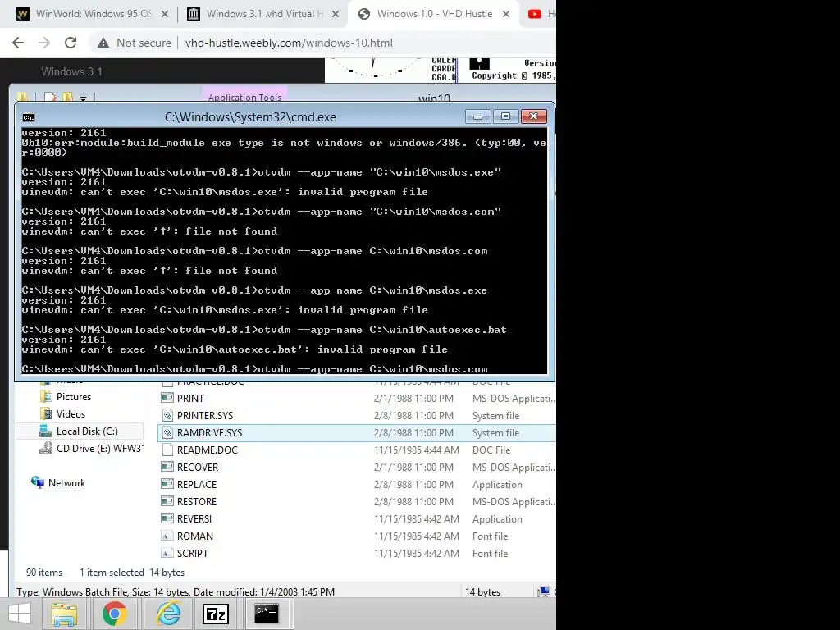Open Network in the navigation pane
The width and height of the screenshot is (840, 630).
[x=66, y=482]
